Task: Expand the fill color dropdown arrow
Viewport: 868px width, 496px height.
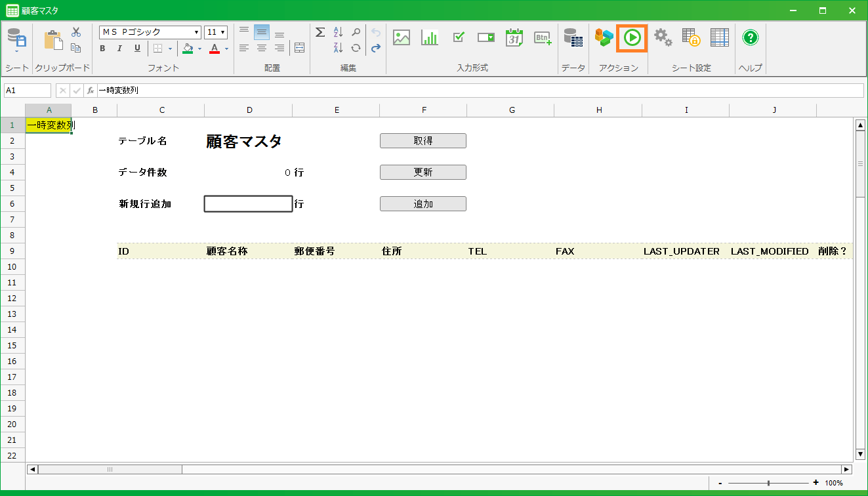Action: point(199,49)
